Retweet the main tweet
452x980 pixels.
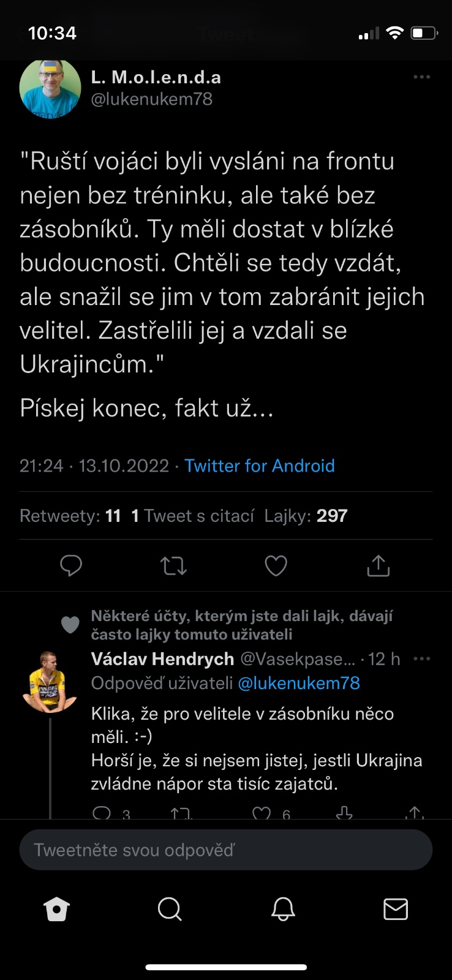click(x=173, y=565)
